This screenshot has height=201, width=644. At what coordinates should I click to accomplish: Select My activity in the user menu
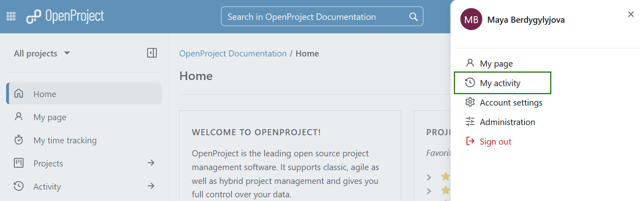click(500, 83)
